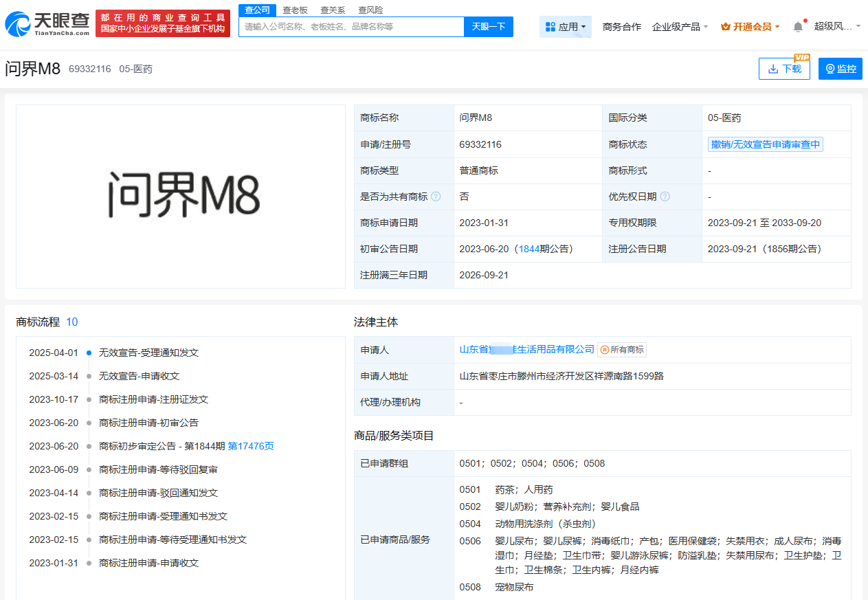Image resolution: width=868 pixels, height=600 pixels.
Task: Click the 监控 monitor button
Action: click(x=840, y=69)
